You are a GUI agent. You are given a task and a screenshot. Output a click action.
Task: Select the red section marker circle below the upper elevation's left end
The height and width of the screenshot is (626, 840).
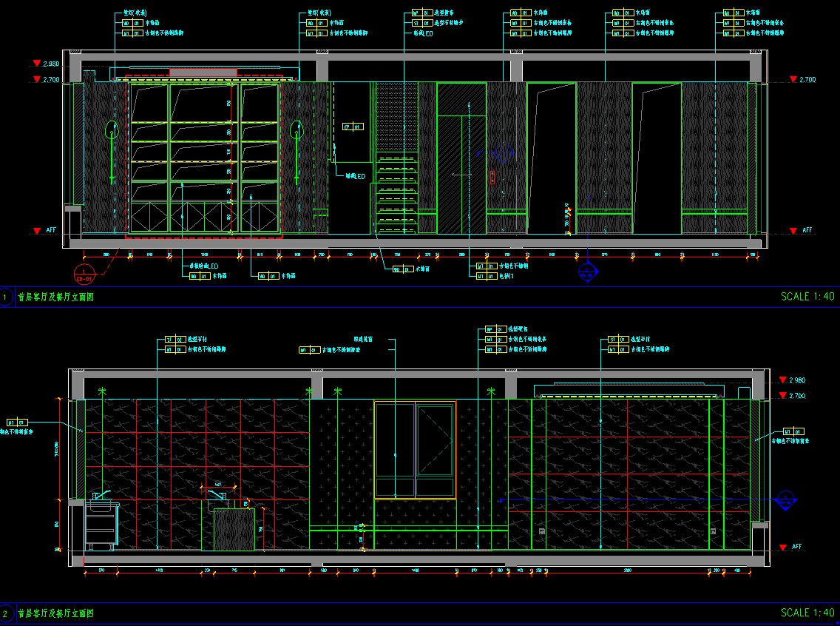(x=84, y=277)
